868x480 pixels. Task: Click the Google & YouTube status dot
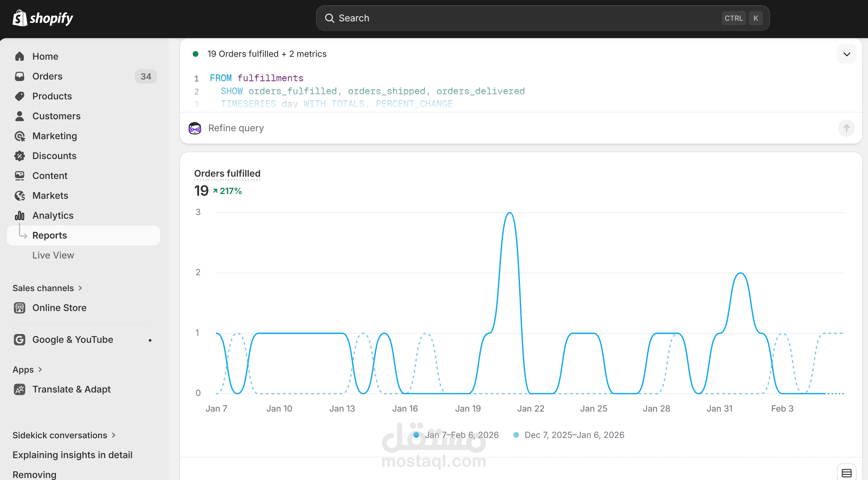[150, 340]
